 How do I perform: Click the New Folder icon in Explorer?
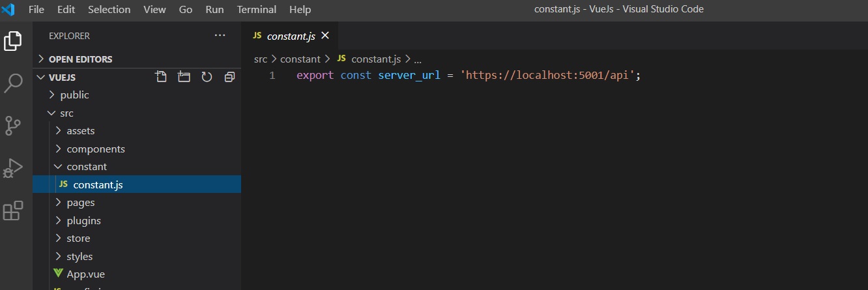click(184, 77)
